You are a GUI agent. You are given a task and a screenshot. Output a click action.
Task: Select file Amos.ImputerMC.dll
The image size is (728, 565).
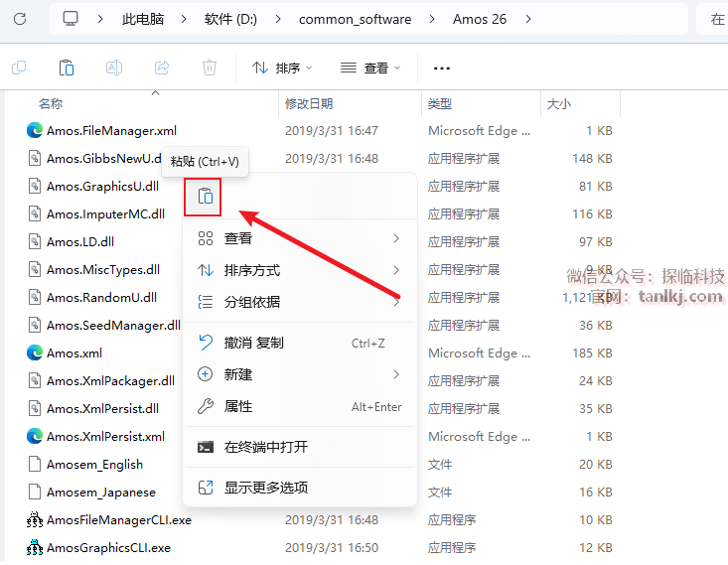coord(106,214)
